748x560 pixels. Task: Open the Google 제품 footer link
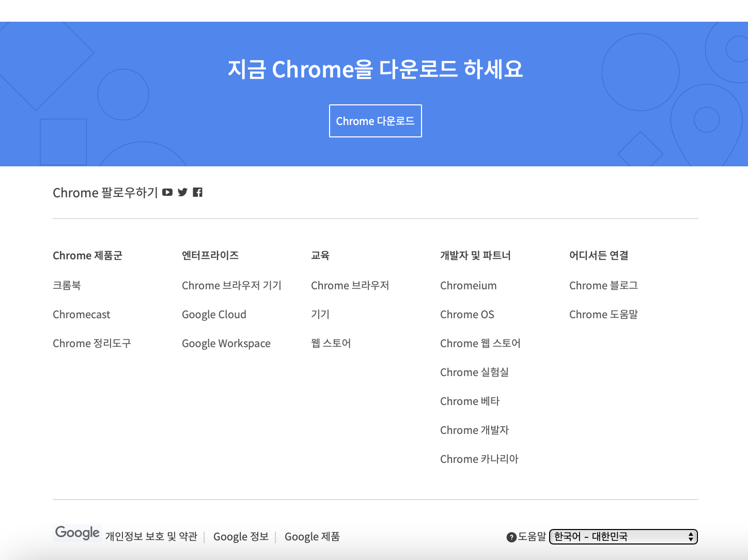pyautogui.click(x=312, y=537)
